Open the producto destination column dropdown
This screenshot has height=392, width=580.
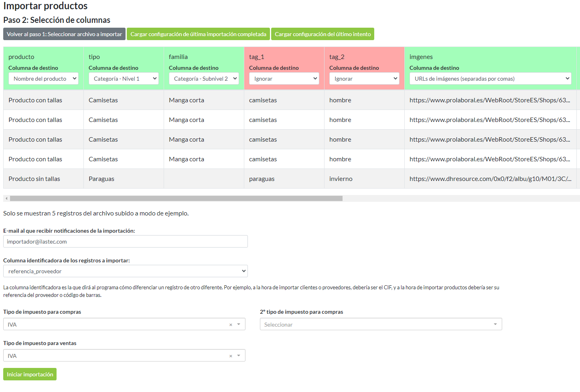tap(43, 79)
